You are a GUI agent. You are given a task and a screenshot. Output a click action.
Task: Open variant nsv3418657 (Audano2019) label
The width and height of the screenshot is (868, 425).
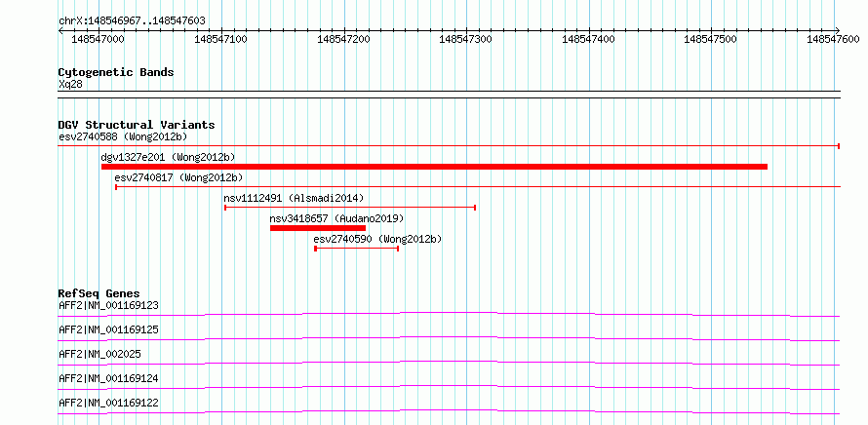(x=336, y=218)
